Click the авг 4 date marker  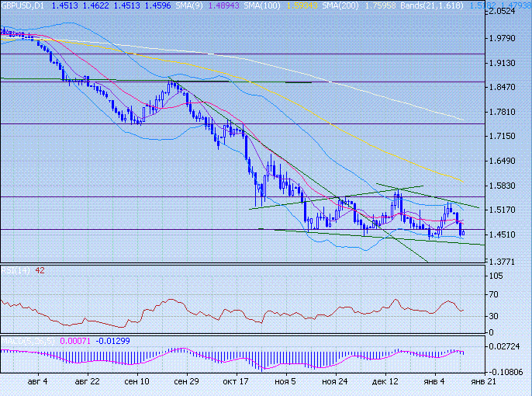tap(37, 383)
